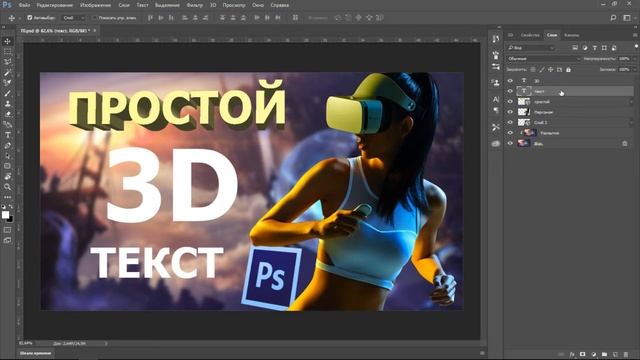Filter layers by shape layers icon
Image resolution: width=640 pixels, height=360 pixels.
click(604, 48)
